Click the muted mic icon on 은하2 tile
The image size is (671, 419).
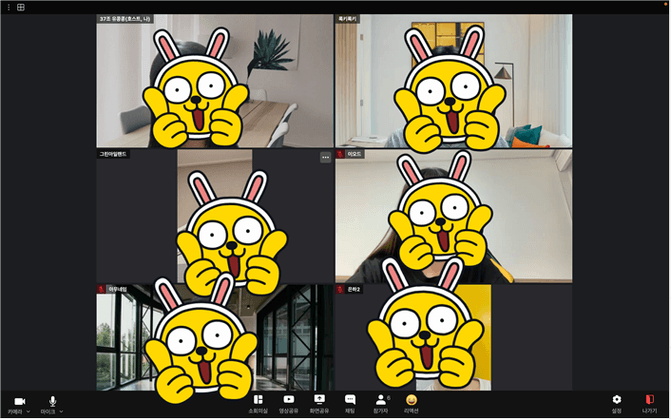(341, 289)
